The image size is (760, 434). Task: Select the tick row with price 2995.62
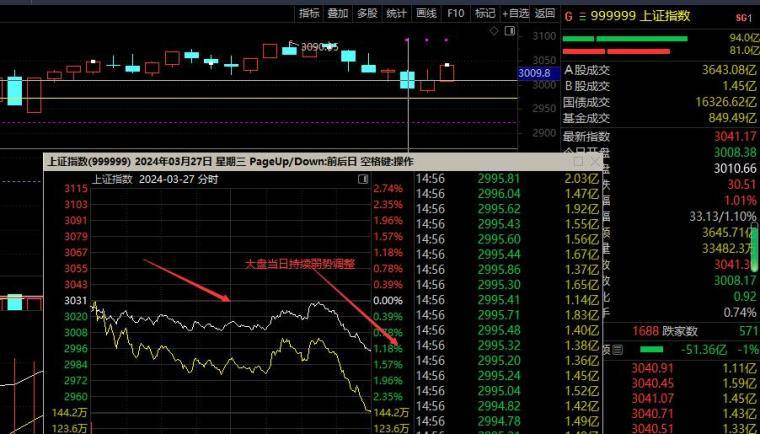[x=508, y=209]
